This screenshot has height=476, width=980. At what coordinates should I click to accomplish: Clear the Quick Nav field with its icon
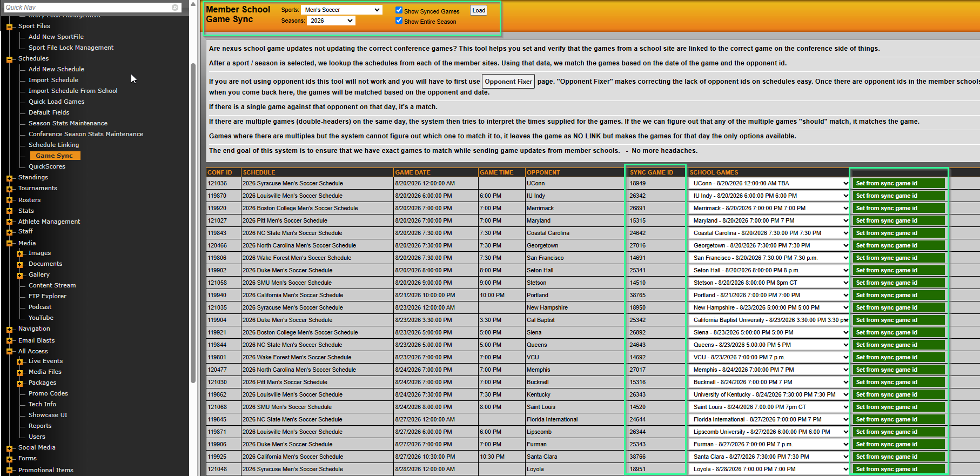[175, 8]
